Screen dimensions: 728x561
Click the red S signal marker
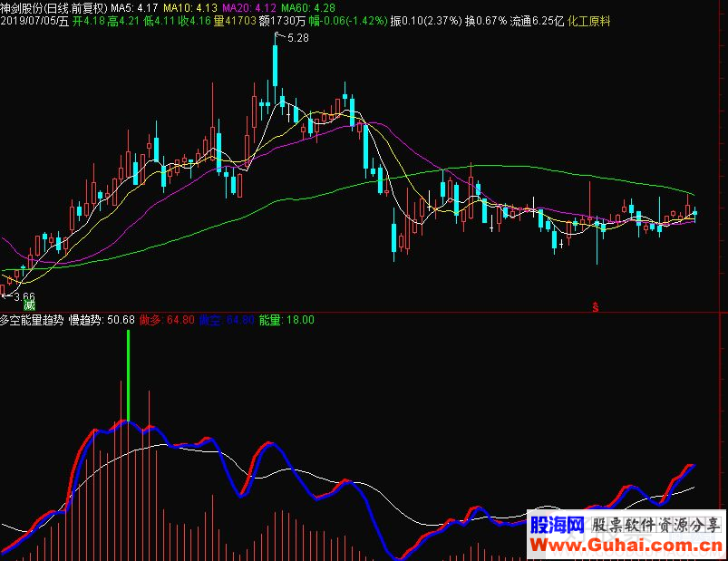coord(596,306)
